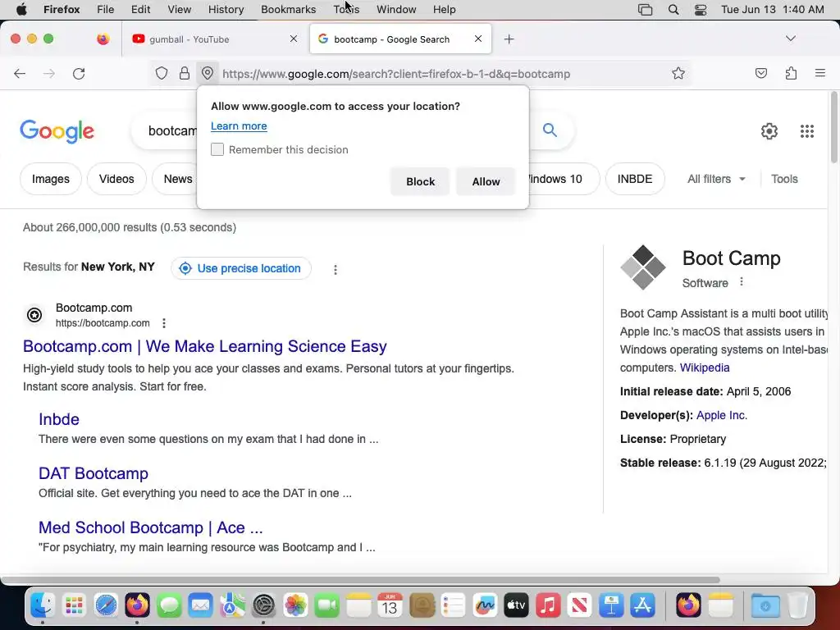Reload the current page
Viewport: 840px width, 630px height.
pos(79,73)
